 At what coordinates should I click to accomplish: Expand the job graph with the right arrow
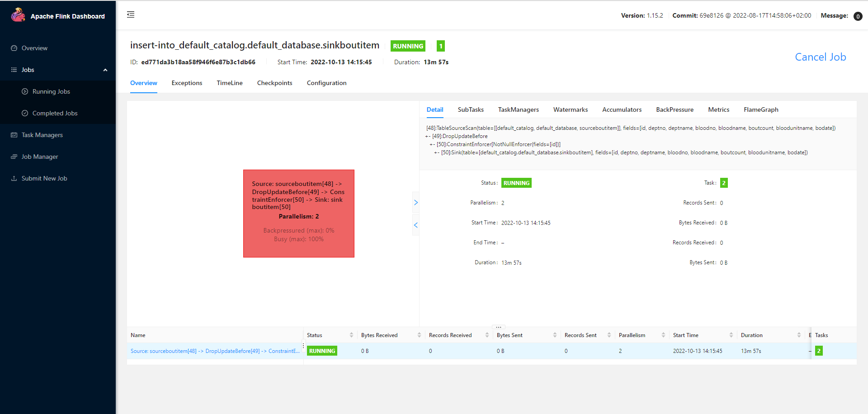[x=416, y=203]
